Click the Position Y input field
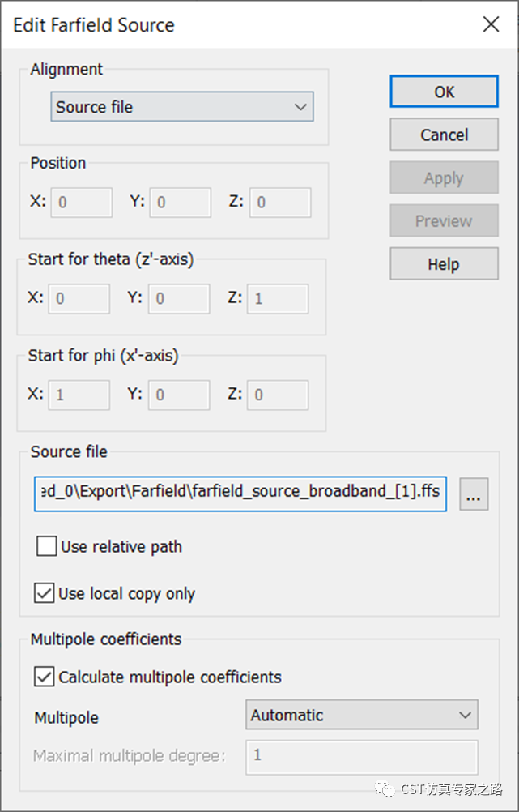The width and height of the screenshot is (519, 812). click(x=180, y=202)
